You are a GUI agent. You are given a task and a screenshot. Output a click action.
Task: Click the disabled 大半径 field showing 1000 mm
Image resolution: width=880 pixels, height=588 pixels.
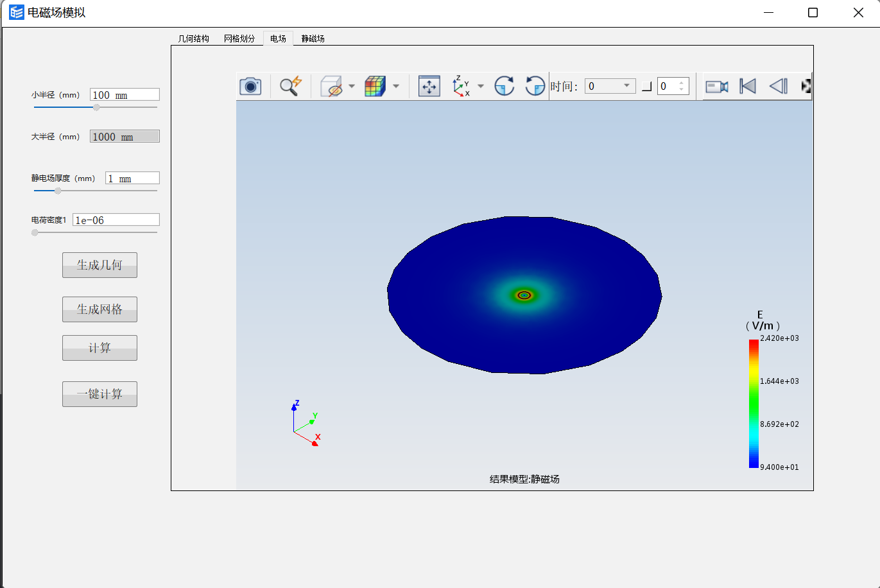(125, 137)
